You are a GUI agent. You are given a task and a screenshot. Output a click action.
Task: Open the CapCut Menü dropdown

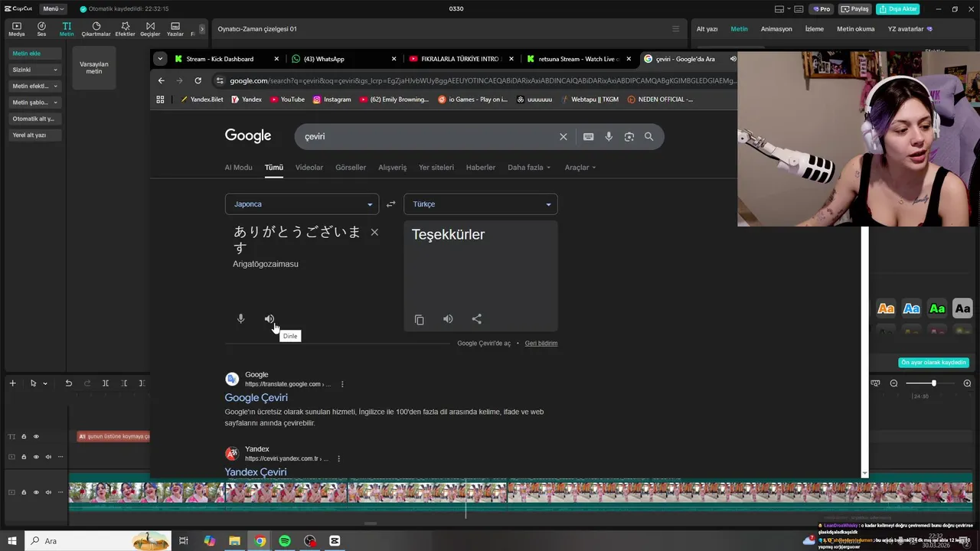tap(53, 9)
